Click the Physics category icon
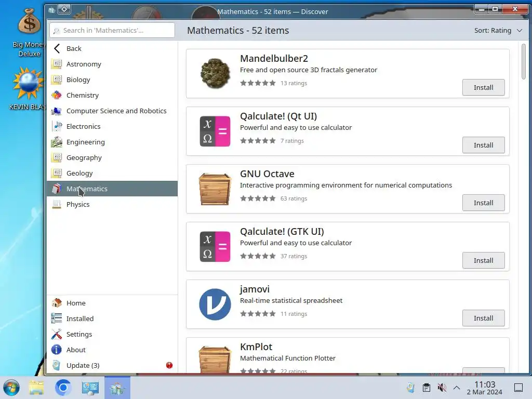Screen dimensions: 532x399 57,204
